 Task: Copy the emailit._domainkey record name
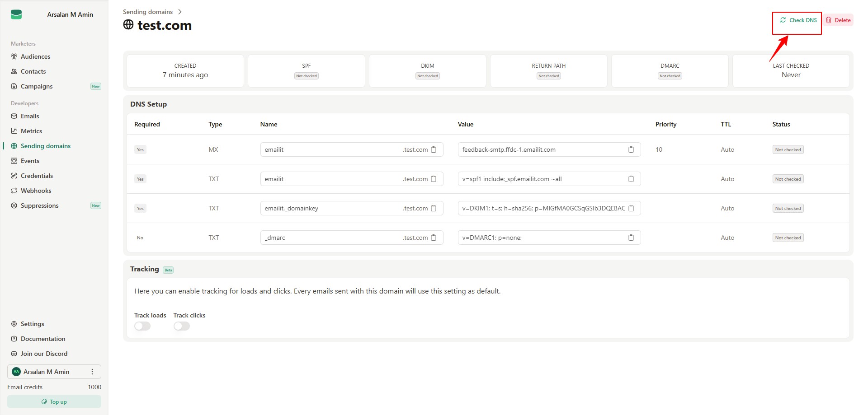pyautogui.click(x=434, y=208)
